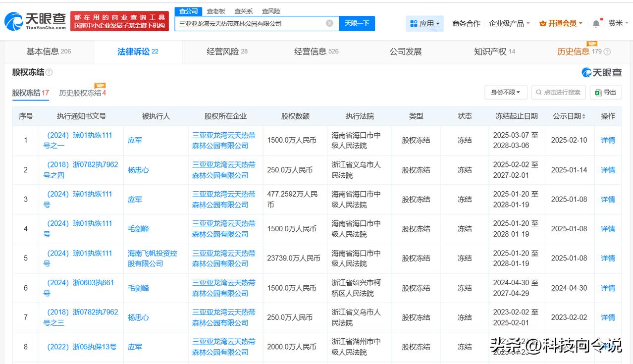Click 杨忠心 in row 2
Screen dimensions: 633x364
pos(138,170)
